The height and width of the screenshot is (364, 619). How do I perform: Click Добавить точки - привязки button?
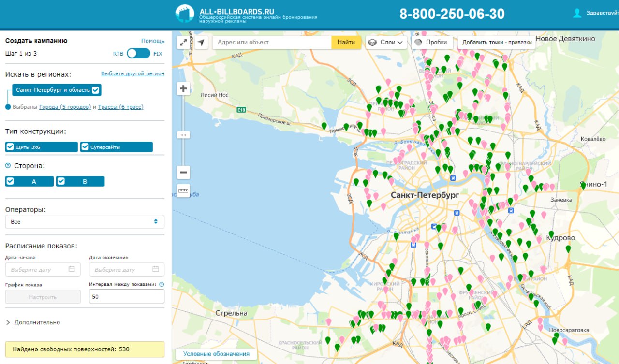point(497,42)
